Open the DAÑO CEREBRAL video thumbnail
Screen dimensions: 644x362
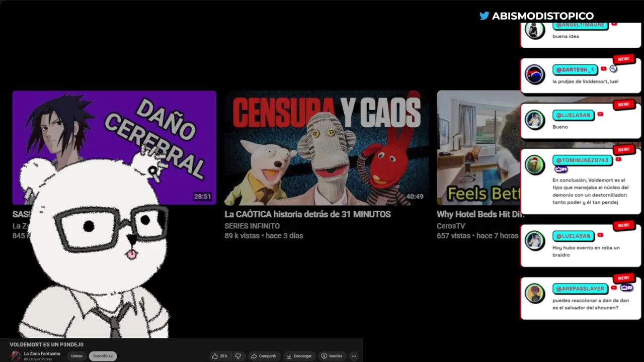[114, 147]
